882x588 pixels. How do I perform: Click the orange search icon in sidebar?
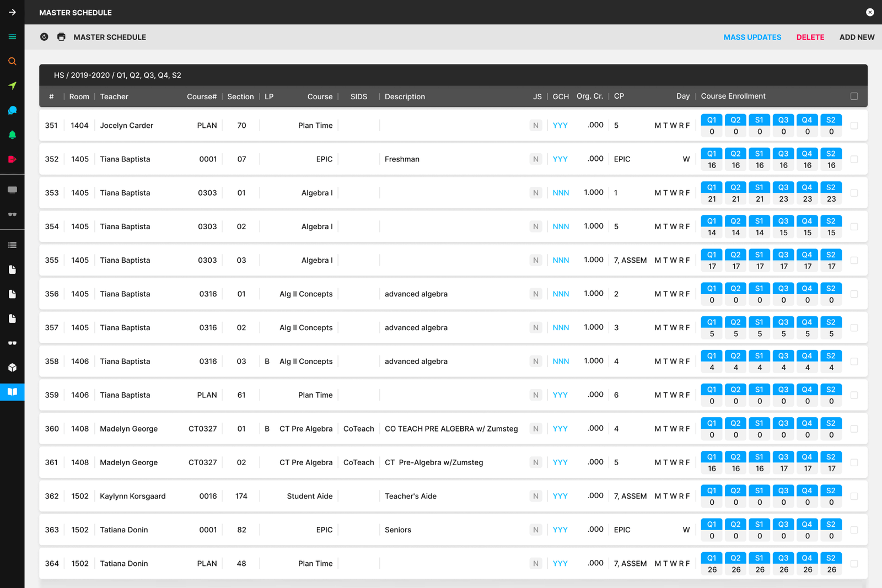pyautogui.click(x=12, y=61)
